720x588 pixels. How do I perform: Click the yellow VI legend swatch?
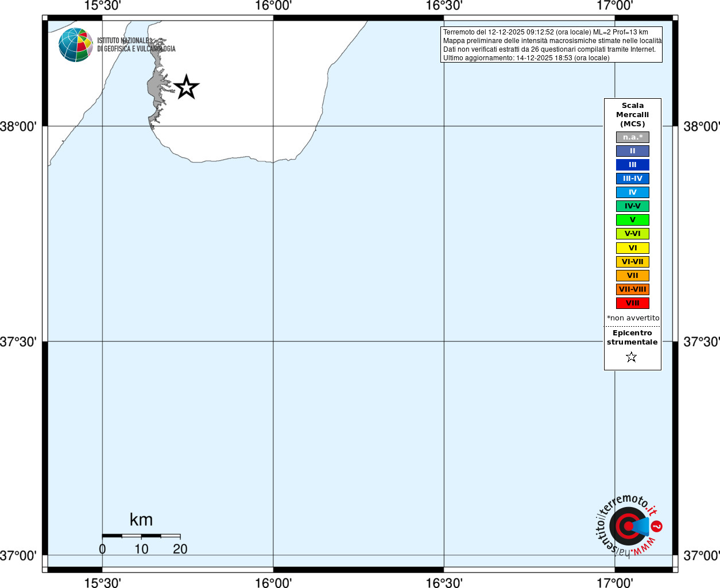pyautogui.click(x=633, y=248)
